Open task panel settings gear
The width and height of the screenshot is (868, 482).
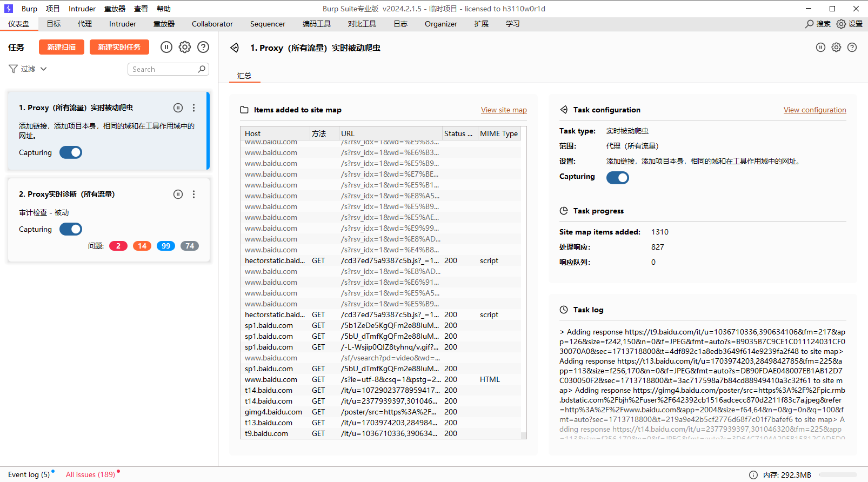click(x=185, y=47)
